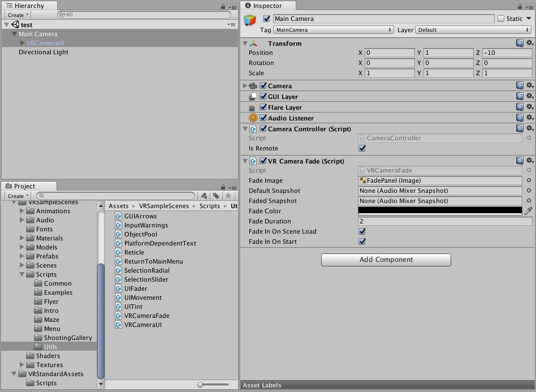Image resolution: width=536 pixels, height=392 pixels.
Task: Open VR Camera Fade gear menu
Action: click(x=530, y=161)
